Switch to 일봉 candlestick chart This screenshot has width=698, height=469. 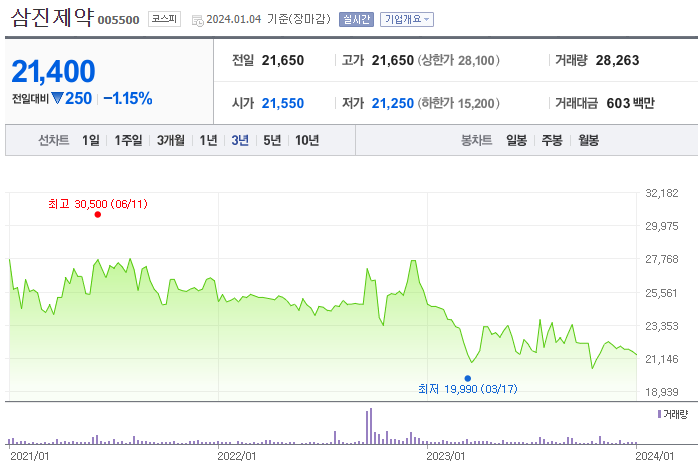[516, 140]
